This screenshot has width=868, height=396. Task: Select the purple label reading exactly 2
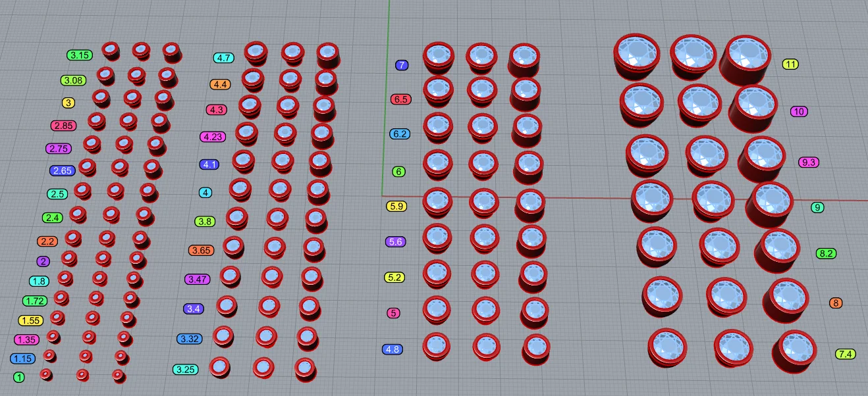(x=43, y=261)
